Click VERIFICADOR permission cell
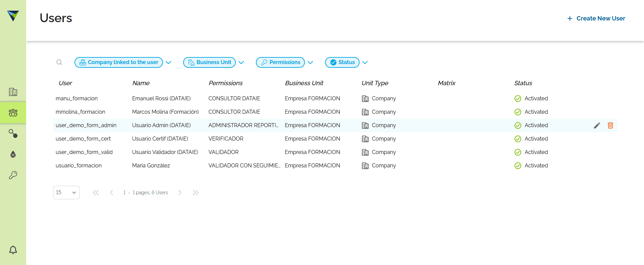644x265 pixels. tap(226, 139)
